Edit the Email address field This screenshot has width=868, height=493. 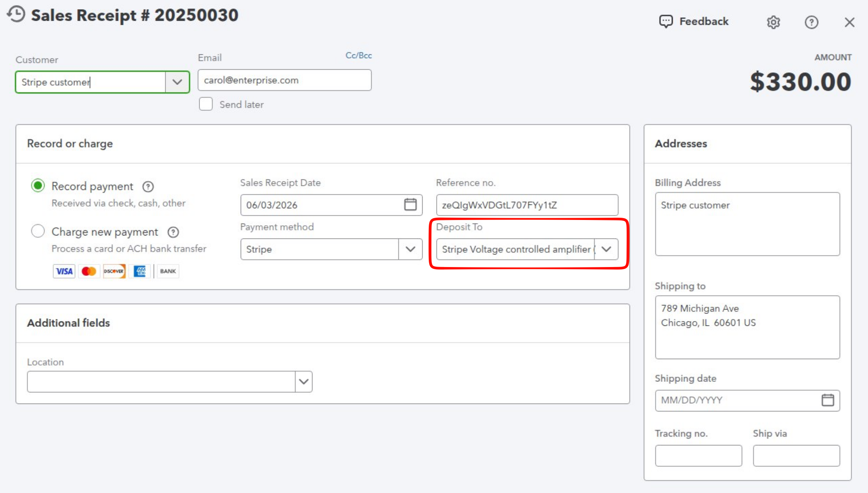tap(285, 80)
